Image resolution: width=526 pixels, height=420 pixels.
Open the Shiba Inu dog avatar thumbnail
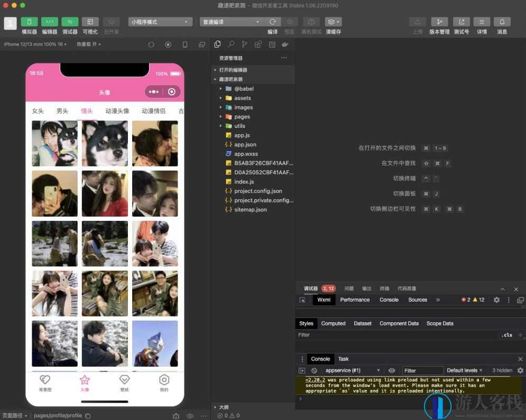point(105,143)
